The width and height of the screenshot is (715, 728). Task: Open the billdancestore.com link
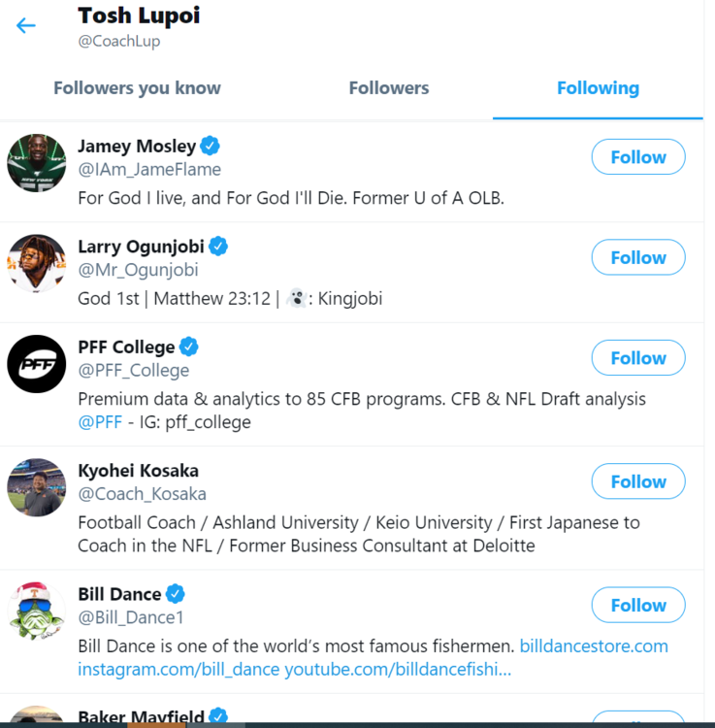pyautogui.click(x=594, y=646)
